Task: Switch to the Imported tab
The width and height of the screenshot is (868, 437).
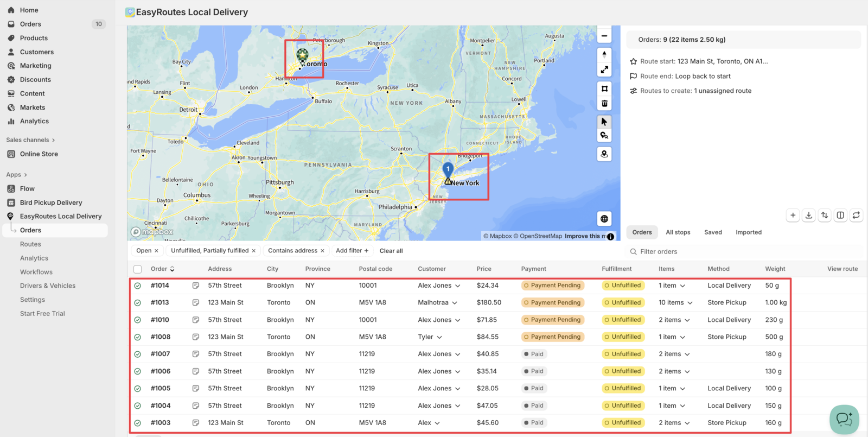Action: (x=749, y=232)
